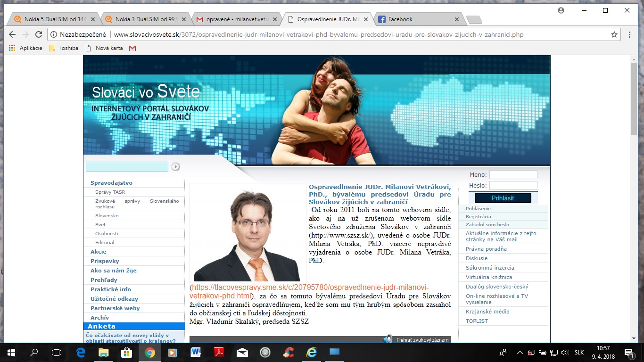Open the Právna poradňa link
The image size is (644, 362).
(486, 249)
